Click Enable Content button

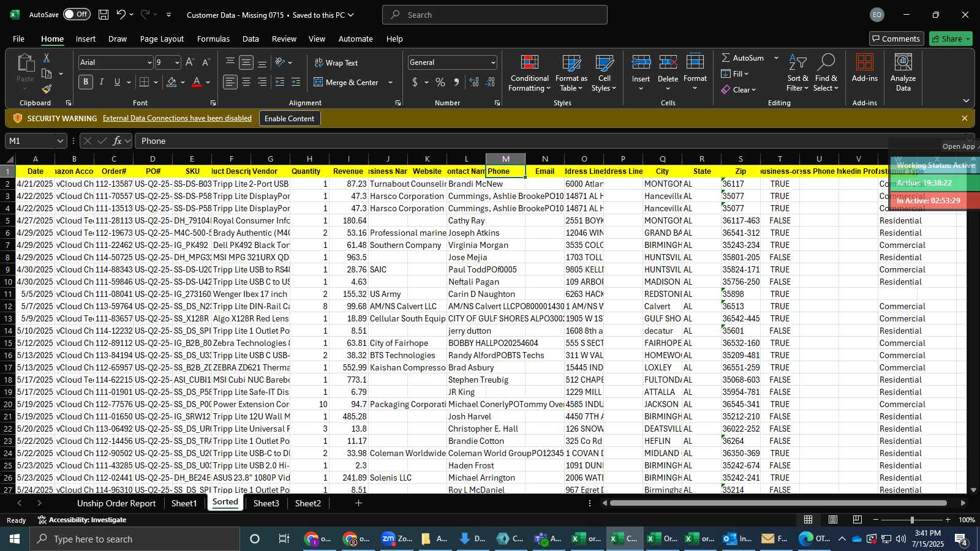[289, 118]
